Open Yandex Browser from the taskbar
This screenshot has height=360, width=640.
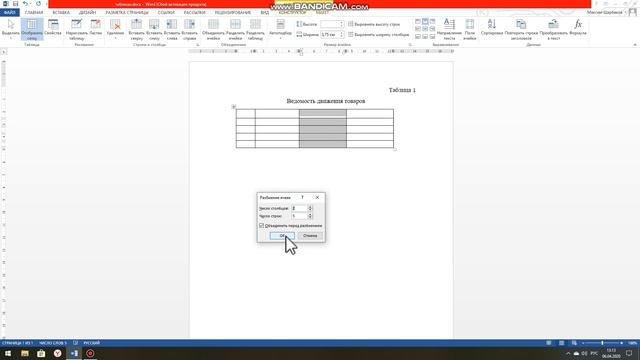[x=58, y=353]
